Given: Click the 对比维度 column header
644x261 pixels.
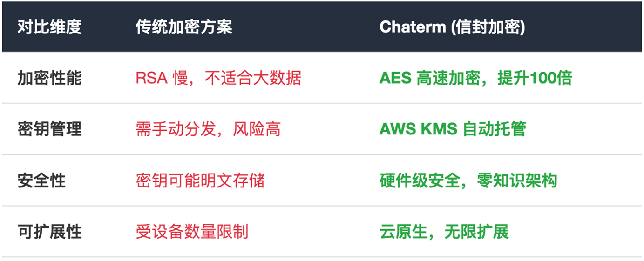Looking at the screenshot, I should coord(49,27).
